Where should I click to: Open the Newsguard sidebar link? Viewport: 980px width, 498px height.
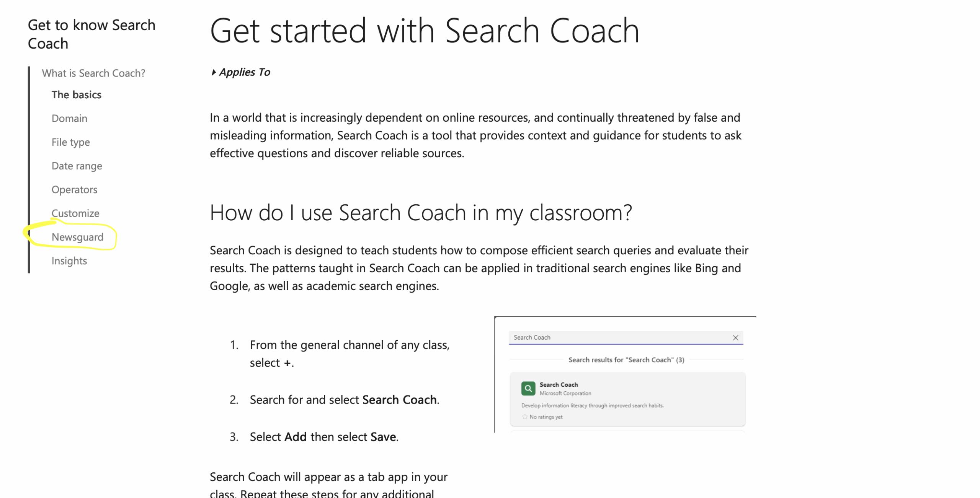pos(77,237)
